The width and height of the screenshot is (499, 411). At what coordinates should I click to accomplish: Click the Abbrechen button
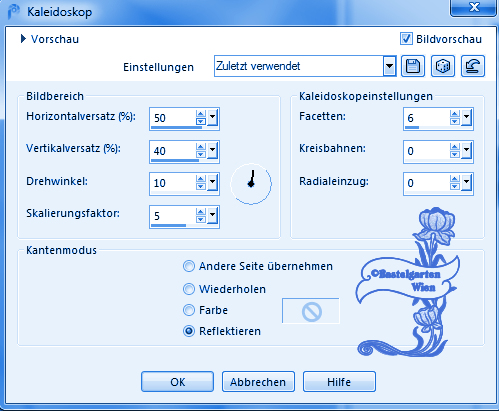point(258,382)
